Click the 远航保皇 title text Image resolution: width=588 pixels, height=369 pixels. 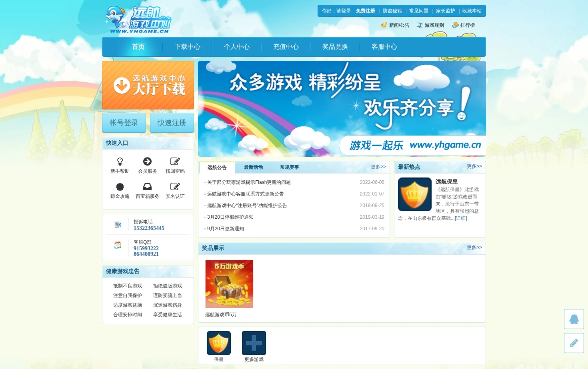click(x=447, y=182)
